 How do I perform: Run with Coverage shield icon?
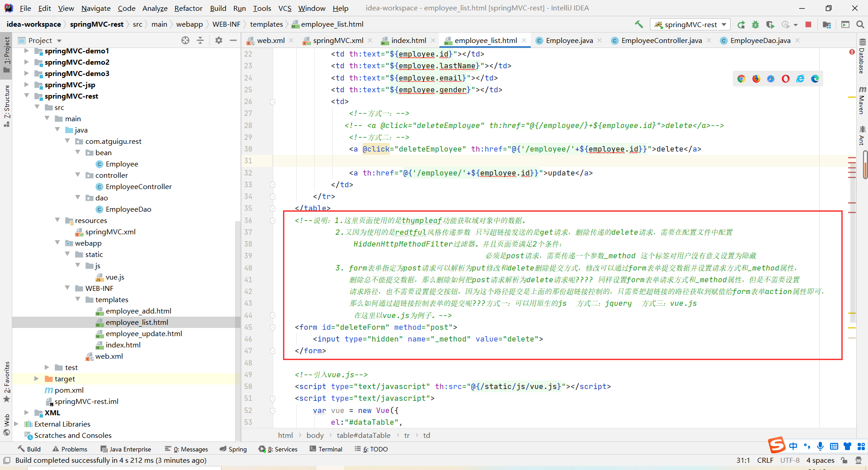tap(770, 24)
